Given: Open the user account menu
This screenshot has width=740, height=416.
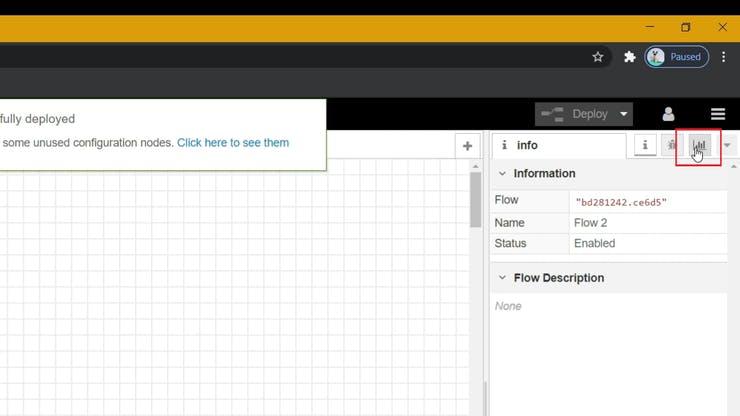Looking at the screenshot, I should tap(668, 114).
